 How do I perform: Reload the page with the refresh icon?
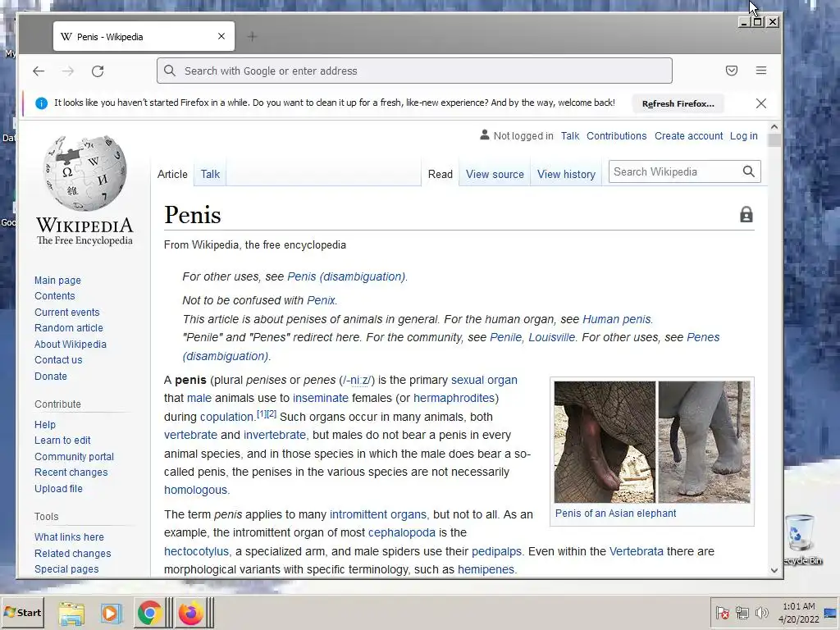pos(98,71)
